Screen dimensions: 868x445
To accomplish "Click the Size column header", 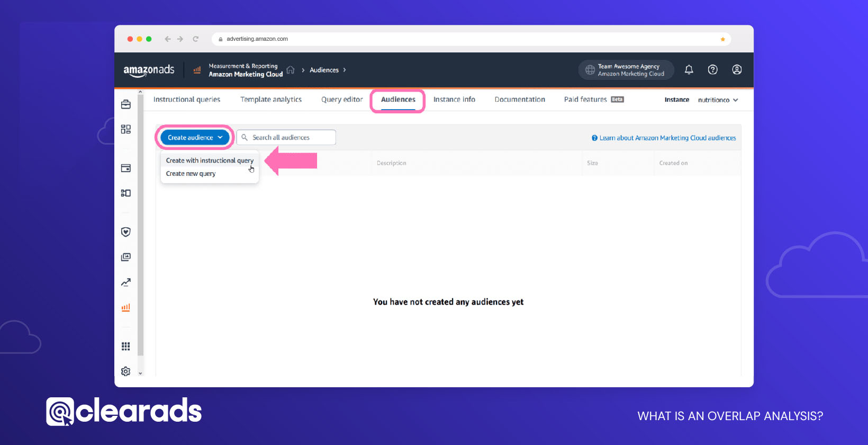I will point(592,163).
